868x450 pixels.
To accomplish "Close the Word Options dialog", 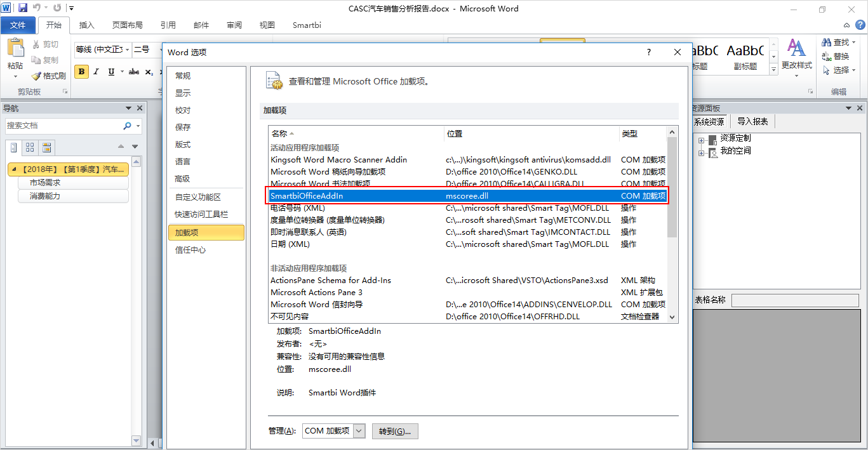I will (x=678, y=52).
